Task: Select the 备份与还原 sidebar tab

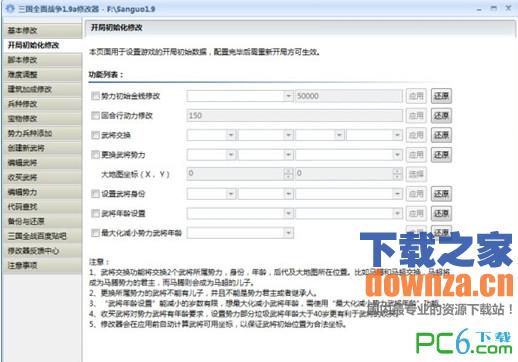Action: tap(42, 221)
